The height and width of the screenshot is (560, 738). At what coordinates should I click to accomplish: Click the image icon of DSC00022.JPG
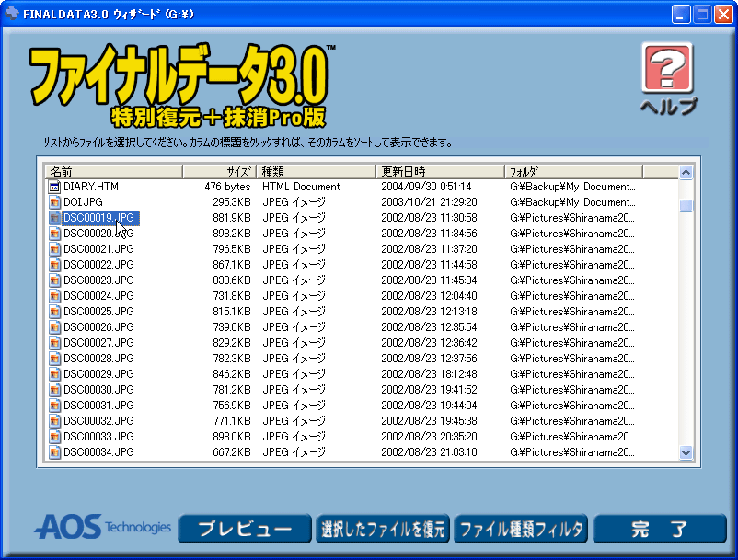point(54,265)
